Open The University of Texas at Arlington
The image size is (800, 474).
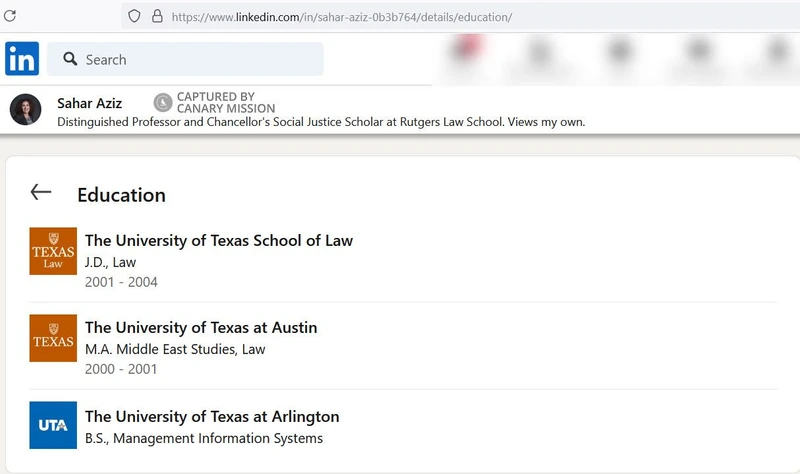click(212, 417)
